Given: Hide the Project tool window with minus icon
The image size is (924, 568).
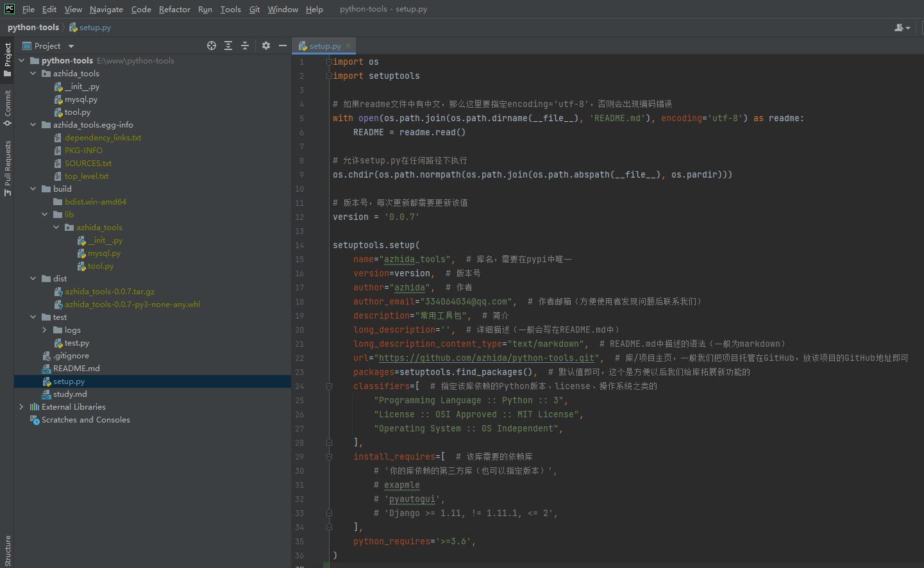Looking at the screenshot, I should [x=283, y=46].
